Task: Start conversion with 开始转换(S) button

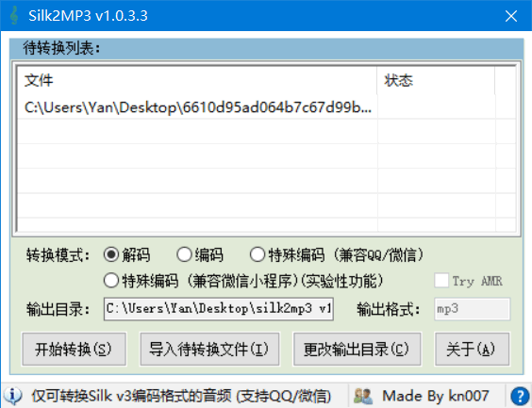Action: (x=74, y=349)
